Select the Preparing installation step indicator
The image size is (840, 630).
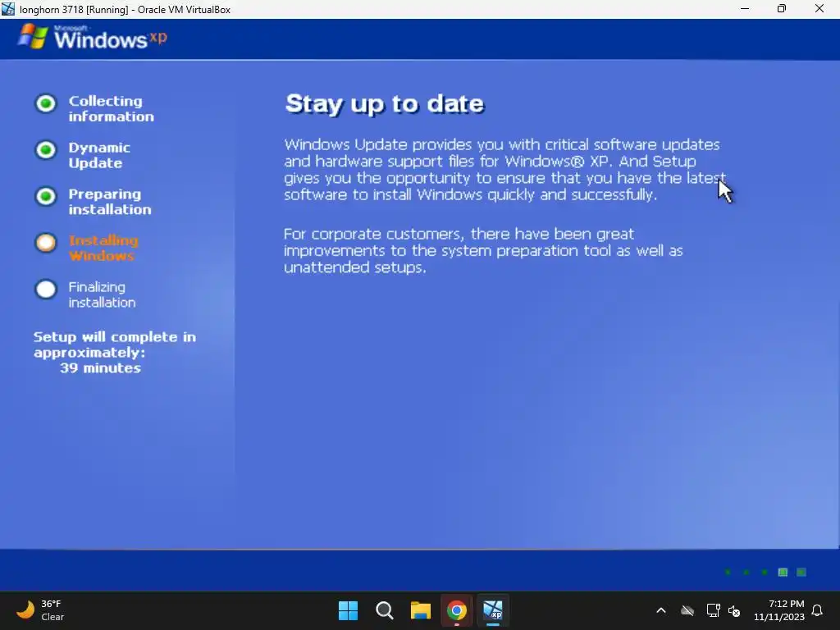(x=46, y=196)
